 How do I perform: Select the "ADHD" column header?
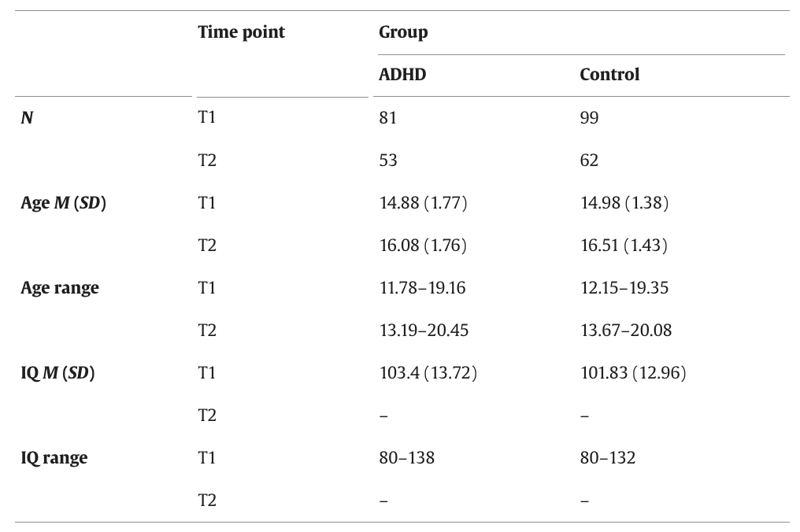(x=402, y=75)
